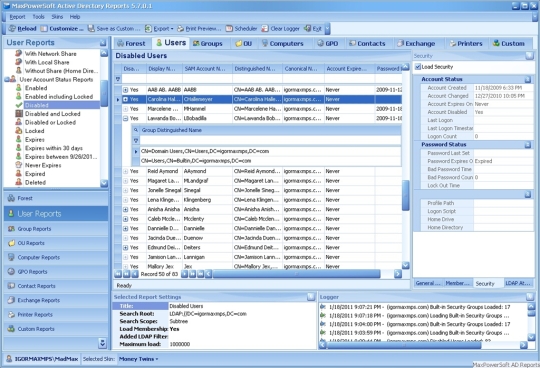Open the Tools menu

(x=38, y=17)
